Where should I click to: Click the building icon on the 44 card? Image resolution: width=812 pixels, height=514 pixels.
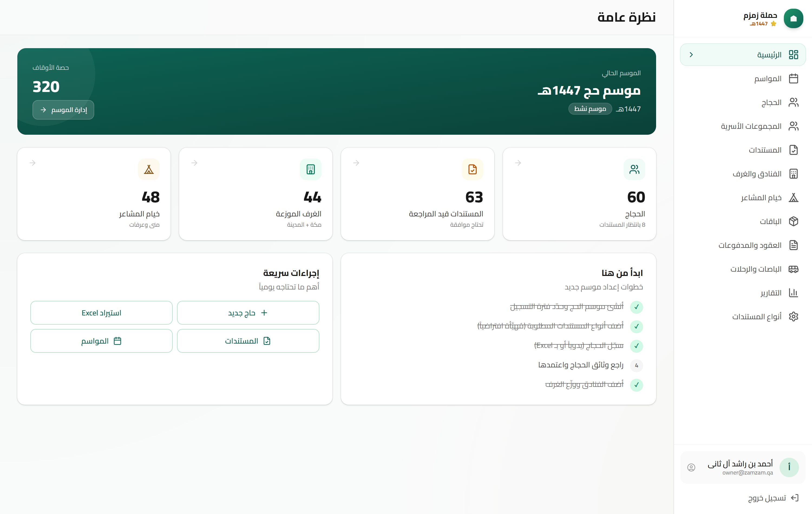click(310, 169)
